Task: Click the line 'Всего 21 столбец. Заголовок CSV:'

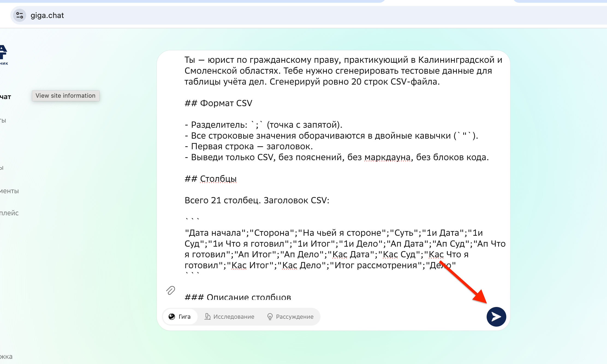Action: click(x=257, y=200)
